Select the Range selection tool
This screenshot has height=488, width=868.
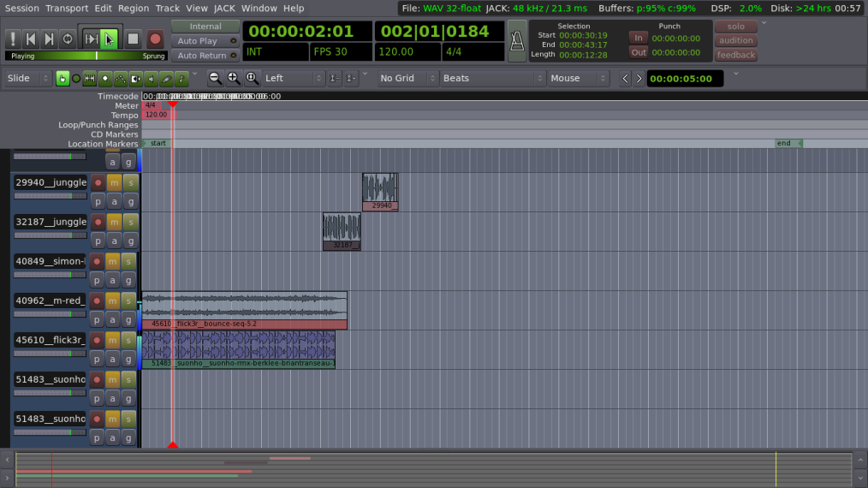(x=90, y=79)
